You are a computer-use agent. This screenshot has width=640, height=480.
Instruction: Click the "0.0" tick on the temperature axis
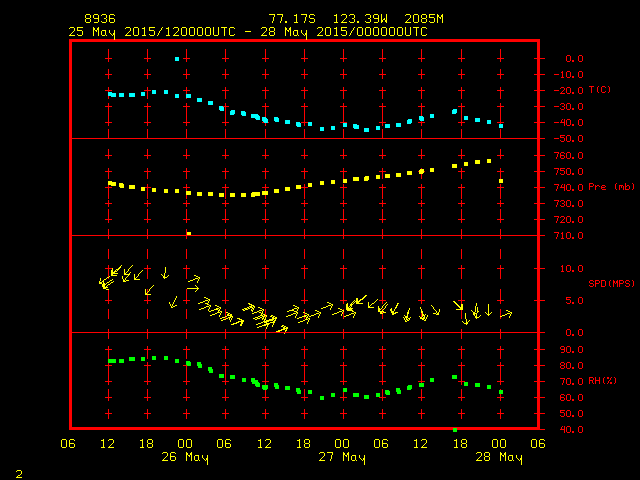[x=574, y=59]
